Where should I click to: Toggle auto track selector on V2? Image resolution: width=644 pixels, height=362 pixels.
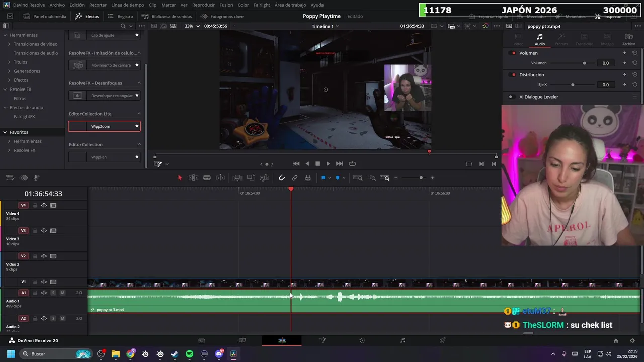pyautogui.click(x=44, y=256)
